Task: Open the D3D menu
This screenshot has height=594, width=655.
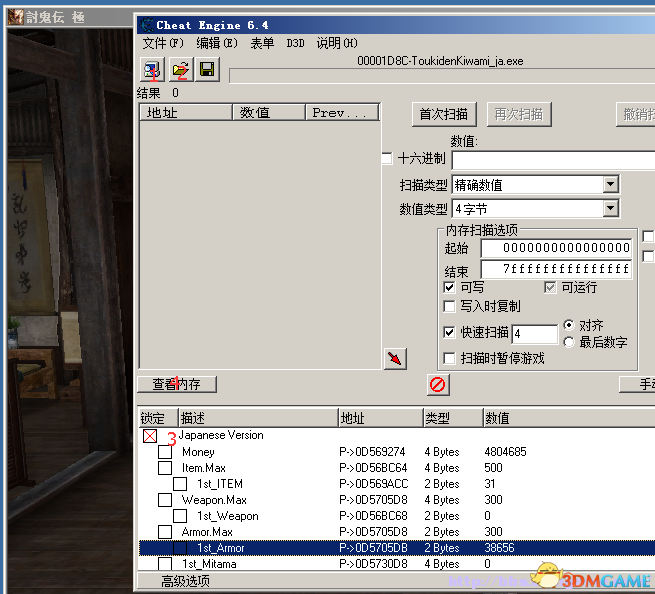Action: 295,43
